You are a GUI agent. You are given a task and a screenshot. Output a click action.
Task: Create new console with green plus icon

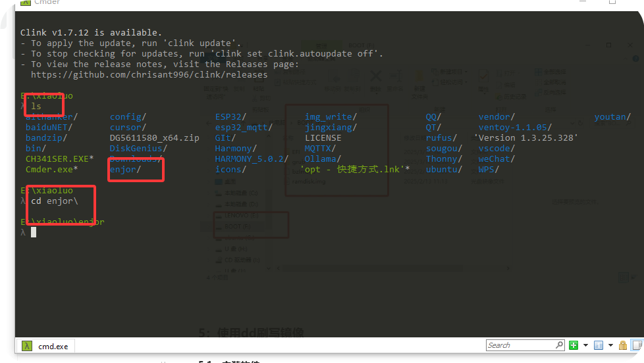574,345
